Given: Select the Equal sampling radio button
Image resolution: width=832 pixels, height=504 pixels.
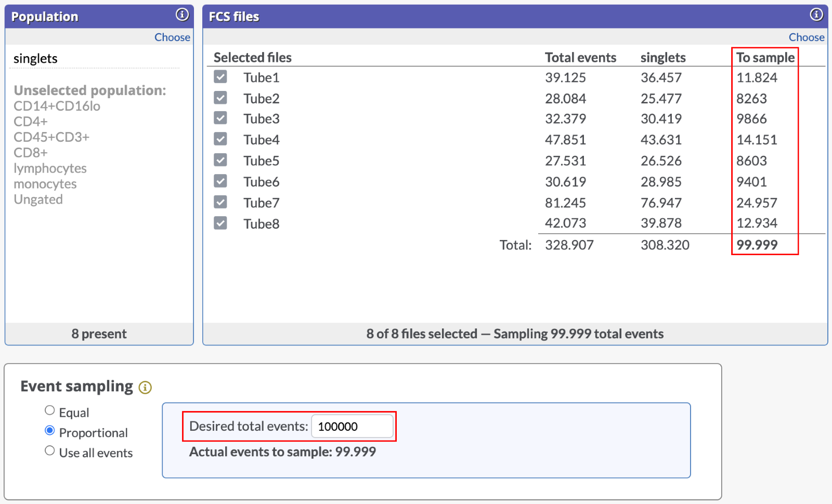Looking at the screenshot, I should 50,410.
